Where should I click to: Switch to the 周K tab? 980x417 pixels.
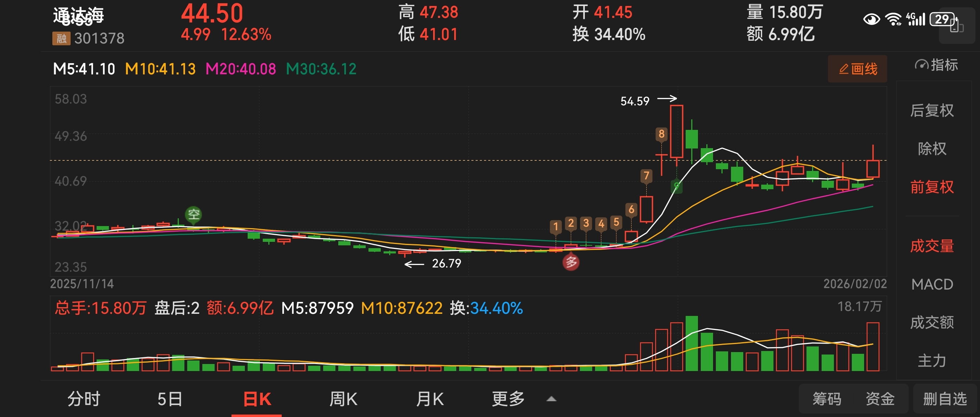343,399
